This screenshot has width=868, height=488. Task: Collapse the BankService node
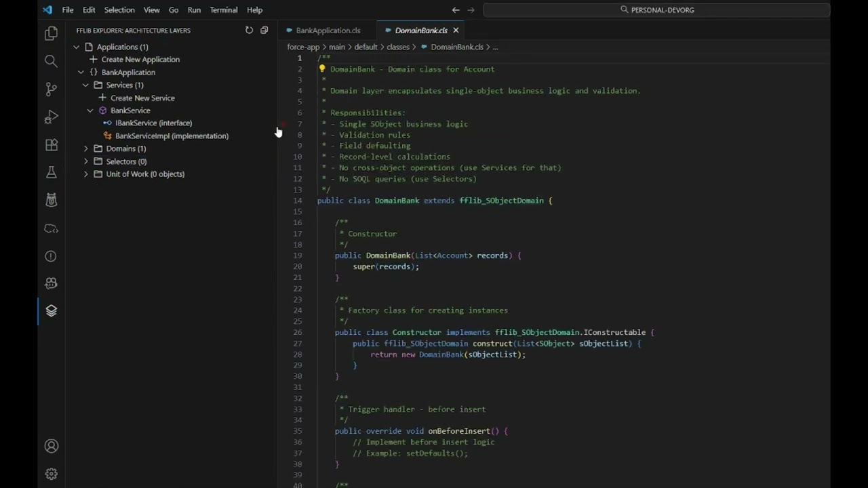tap(90, 110)
